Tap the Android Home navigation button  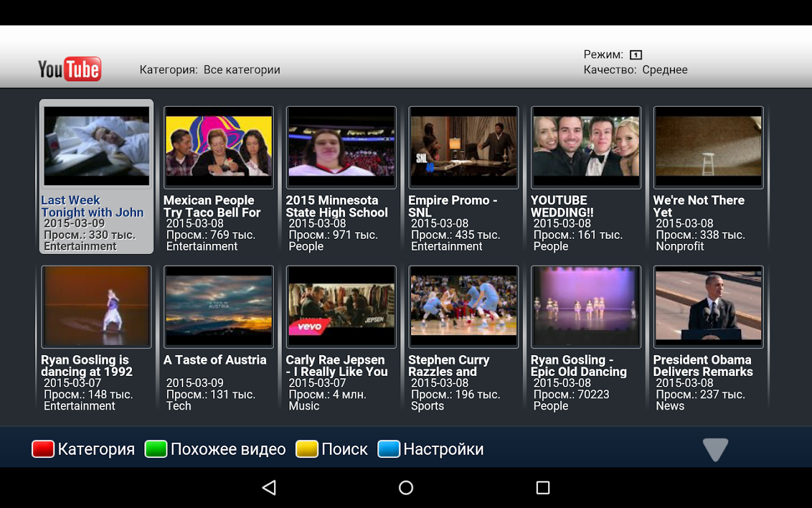pos(406,488)
